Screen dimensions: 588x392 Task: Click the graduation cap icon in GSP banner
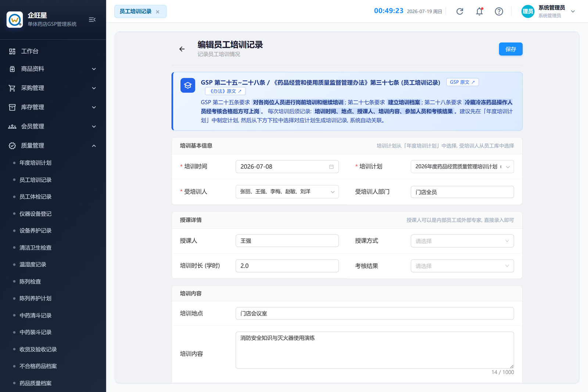tap(188, 86)
